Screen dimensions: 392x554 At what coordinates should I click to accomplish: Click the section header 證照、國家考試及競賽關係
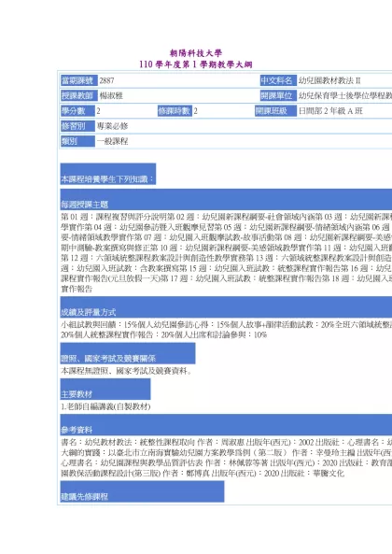click(128, 353)
